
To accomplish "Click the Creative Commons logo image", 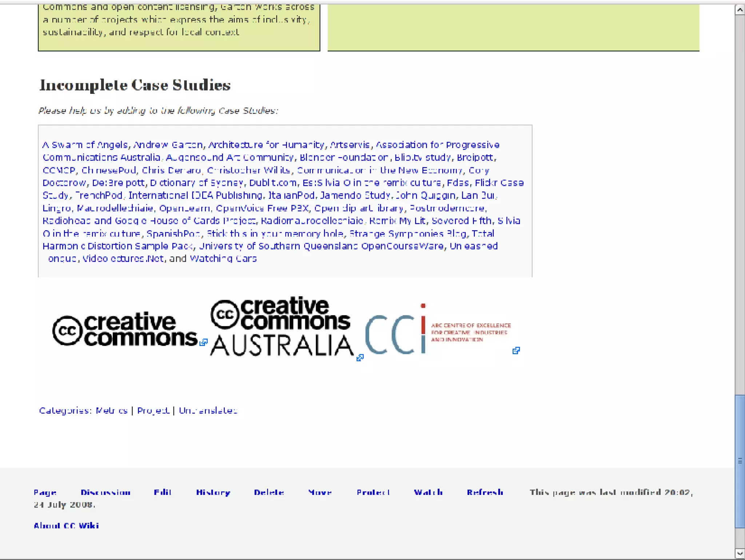I will tap(125, 330).
